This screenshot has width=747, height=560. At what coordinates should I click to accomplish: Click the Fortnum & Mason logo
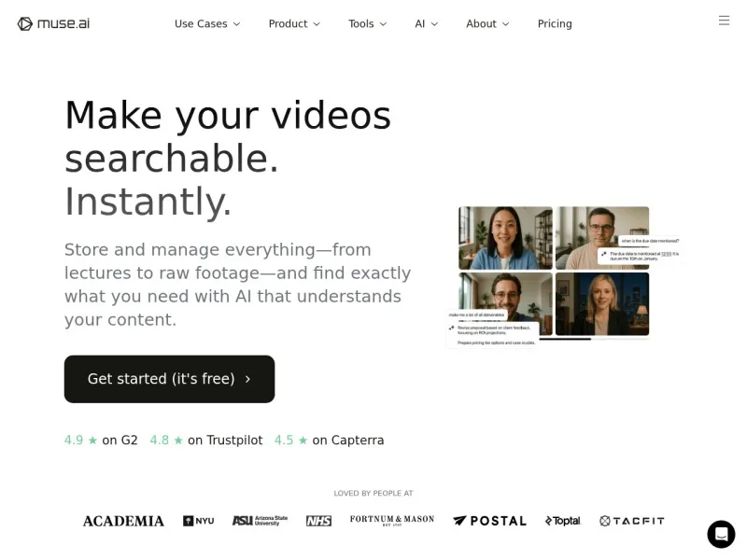pos(392,521)
